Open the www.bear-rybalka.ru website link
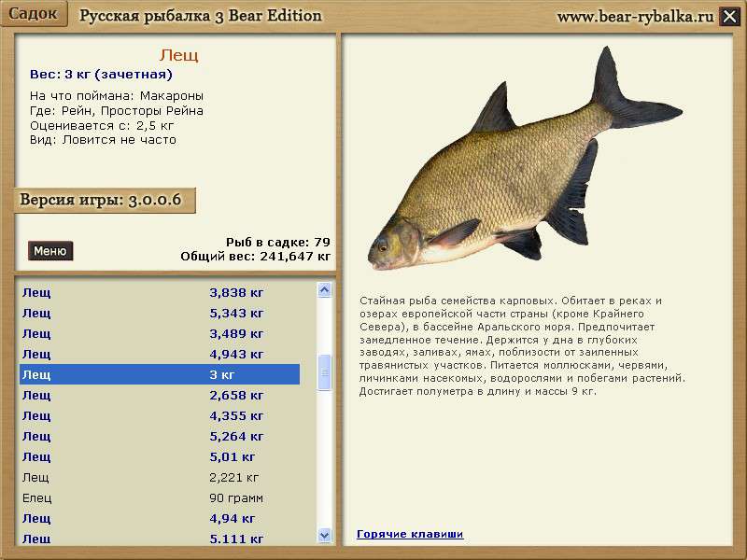Viewport: 747px width, 560px height. point(635,16)
